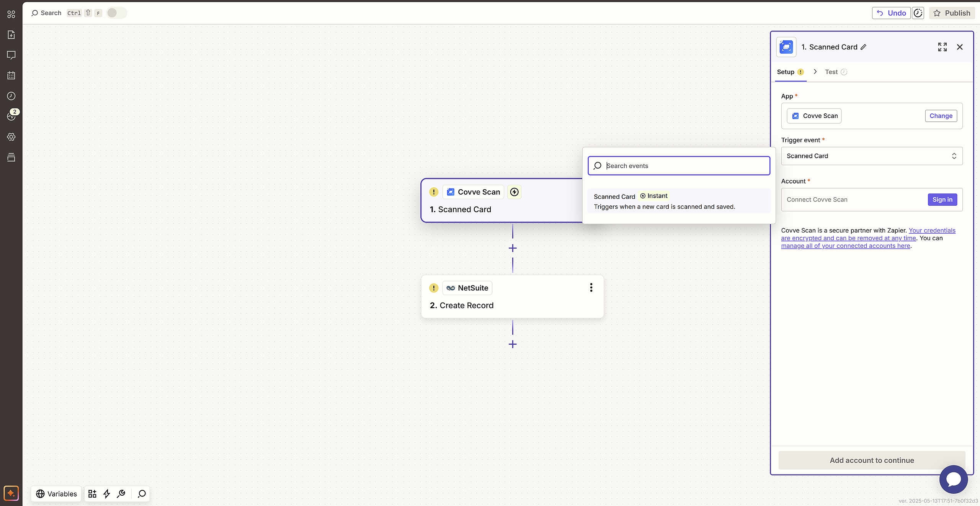Click Change app button
Image resolution: width=980 pixels, height=506 pixels.
941,116
